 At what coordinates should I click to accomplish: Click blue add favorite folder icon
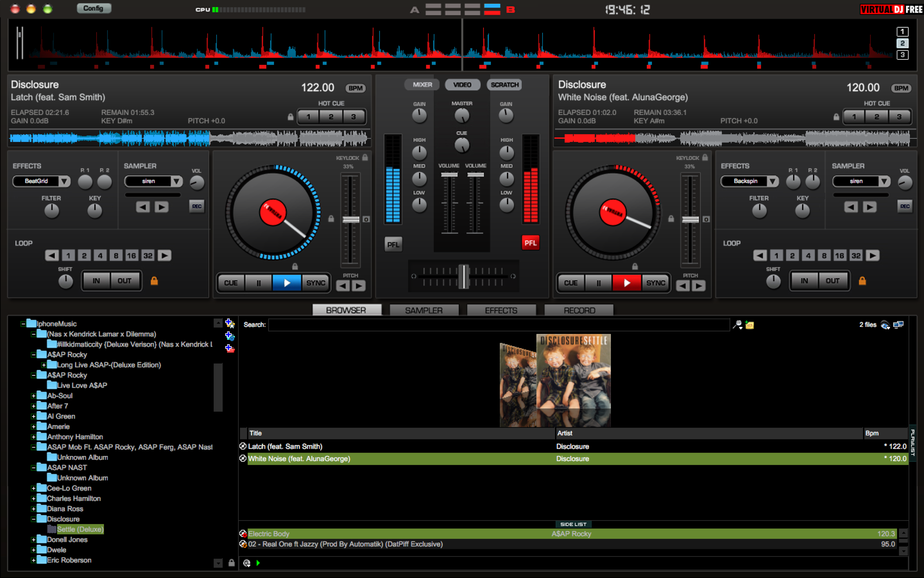pyautogui.click(x=230, y=336)
